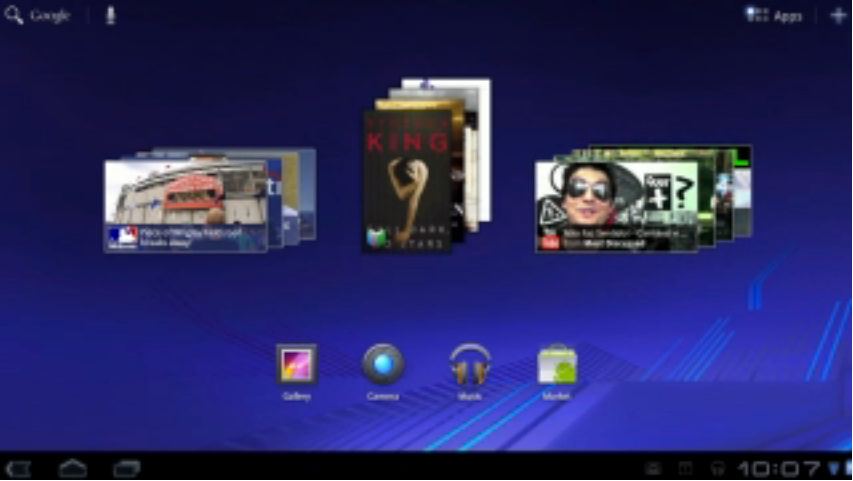
Task: Tap the YouTube logo on video card
Action: (x=550, y=240)
